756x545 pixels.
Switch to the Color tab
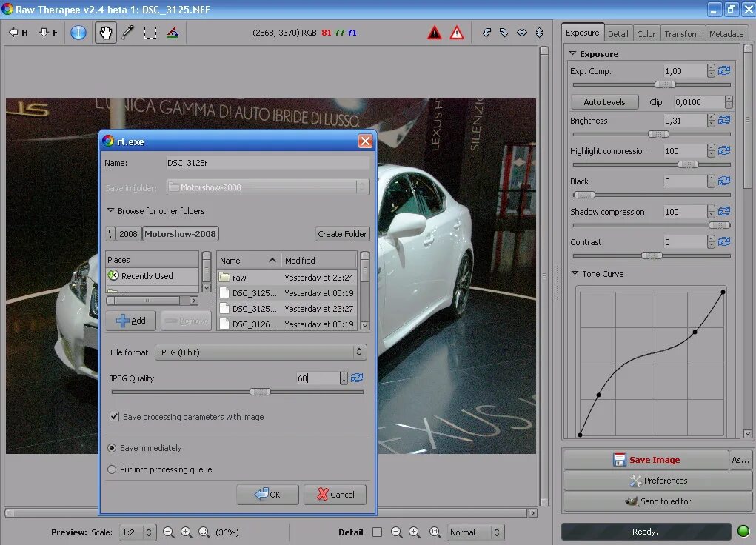click(x=646, y=34)
